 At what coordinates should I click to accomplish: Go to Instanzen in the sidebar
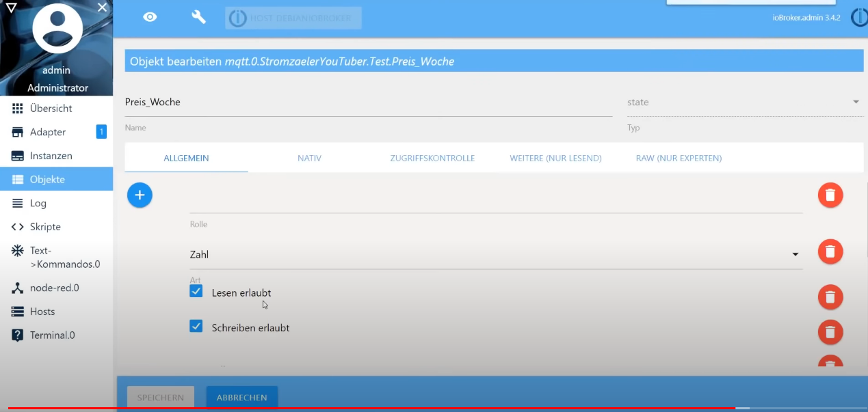pyautogui.click(x=56, y=156)
